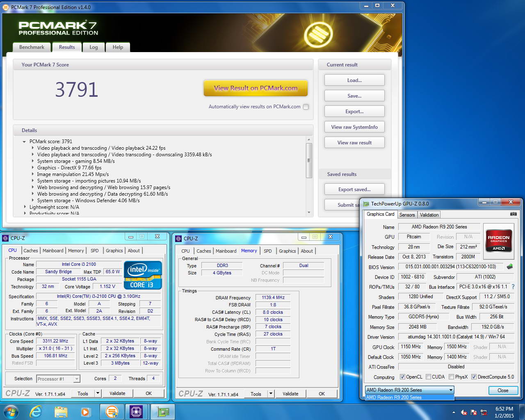Click the Details scrollbar down arrow
This screenshot has height=420, width=525.
click(309, 212)
